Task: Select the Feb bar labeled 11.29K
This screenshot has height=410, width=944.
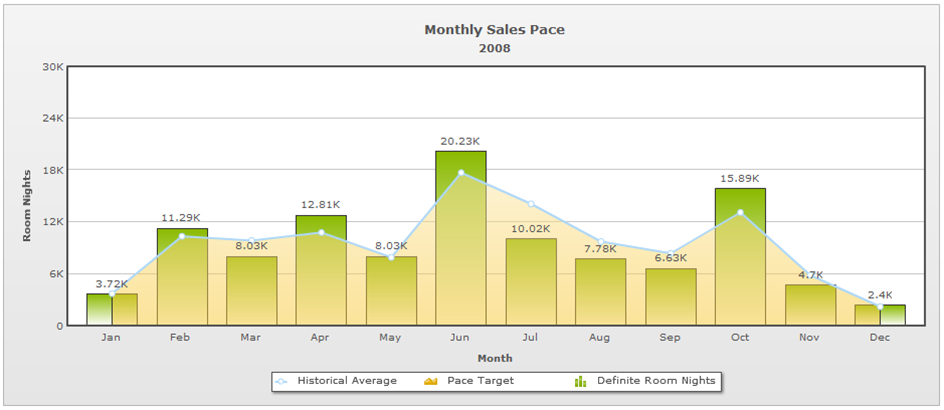Action: click(x=182, y=277)
